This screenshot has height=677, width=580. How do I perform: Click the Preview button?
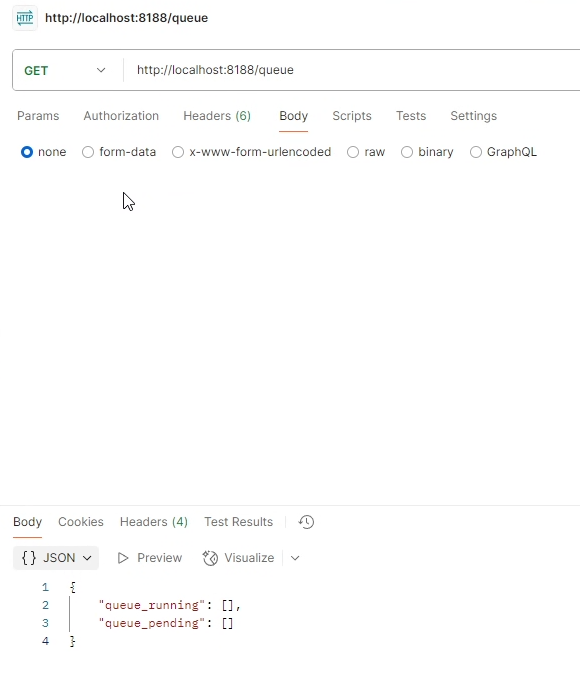[x=149, y=558]
